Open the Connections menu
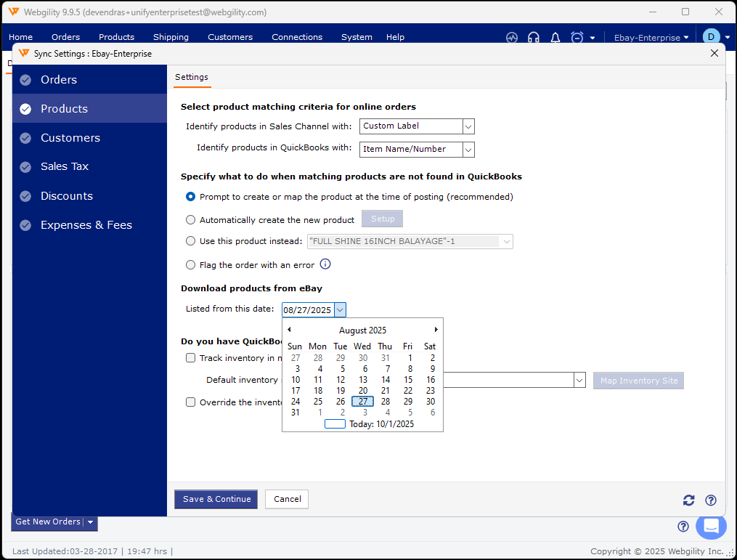 click(297, 37)
